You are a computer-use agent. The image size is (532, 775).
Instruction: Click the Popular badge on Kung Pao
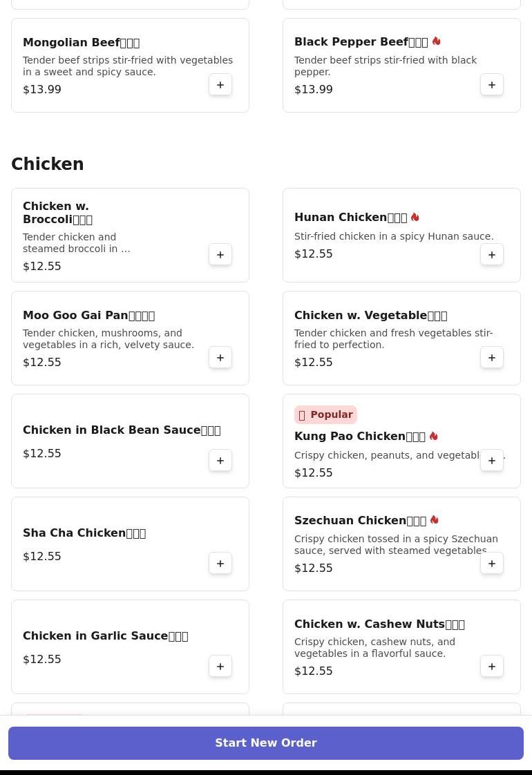(x=325, y=414)
